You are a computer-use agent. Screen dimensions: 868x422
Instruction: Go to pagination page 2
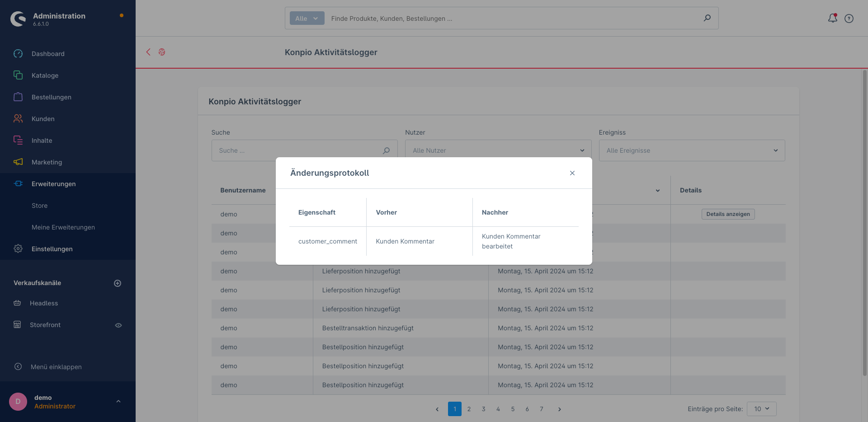(x=469, y=409)
